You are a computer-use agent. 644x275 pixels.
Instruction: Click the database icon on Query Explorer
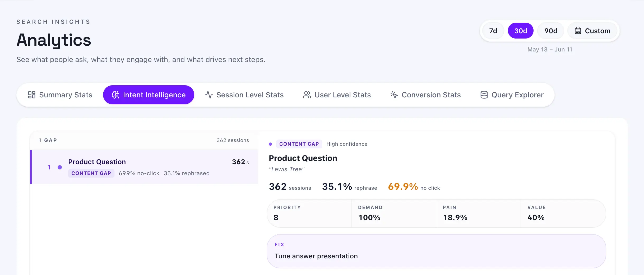click(484, 95)
